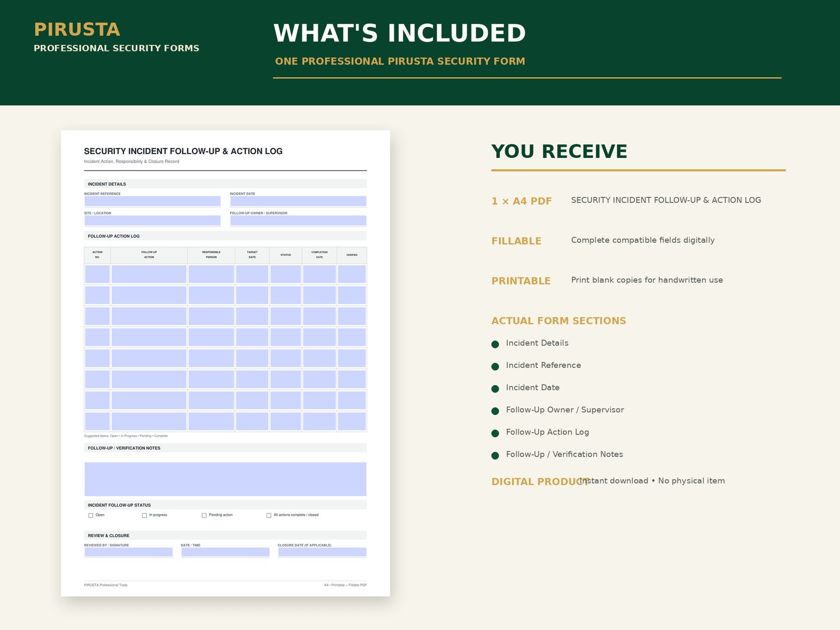Check All actions complete / closed checkbox
840x630 pixels.
(269, 515)
